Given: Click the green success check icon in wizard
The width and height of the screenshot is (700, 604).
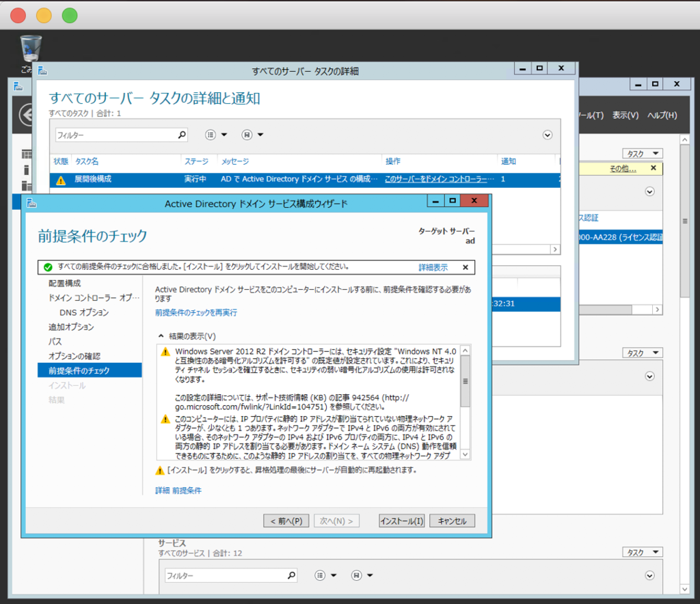Looking at the screenshot, I should tap(48, 267).
